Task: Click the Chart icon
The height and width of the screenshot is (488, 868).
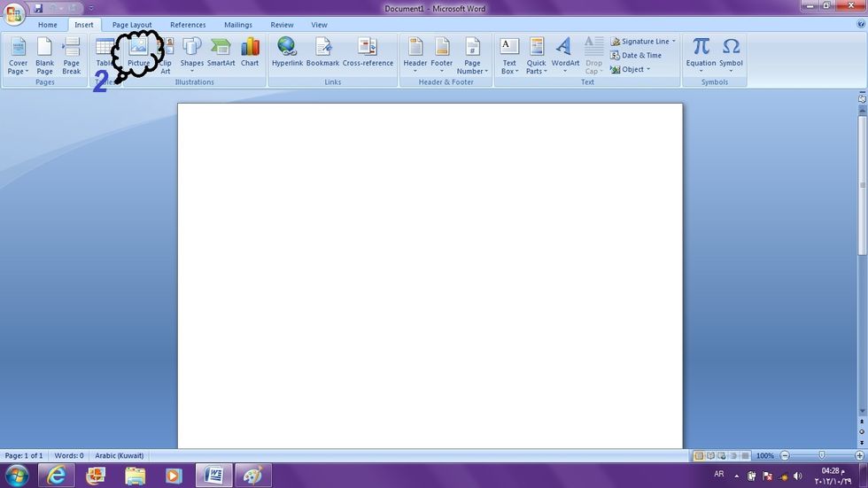Action: coord(250,52)
